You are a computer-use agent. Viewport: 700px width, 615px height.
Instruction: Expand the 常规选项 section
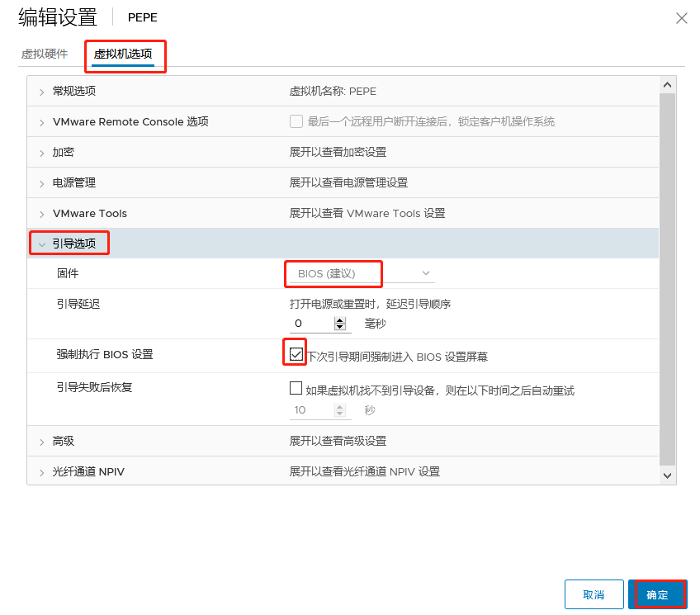(x=41, y=92)
